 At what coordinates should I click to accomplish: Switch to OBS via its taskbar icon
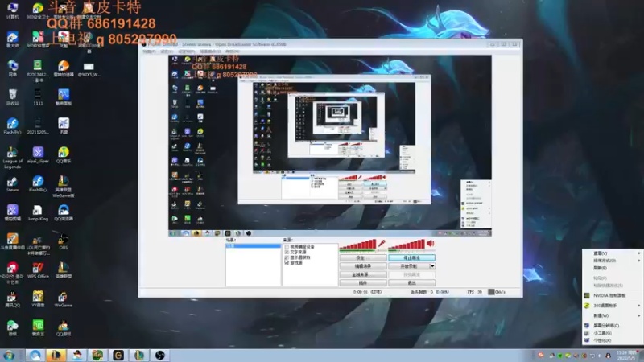click(x=159, y=355)
